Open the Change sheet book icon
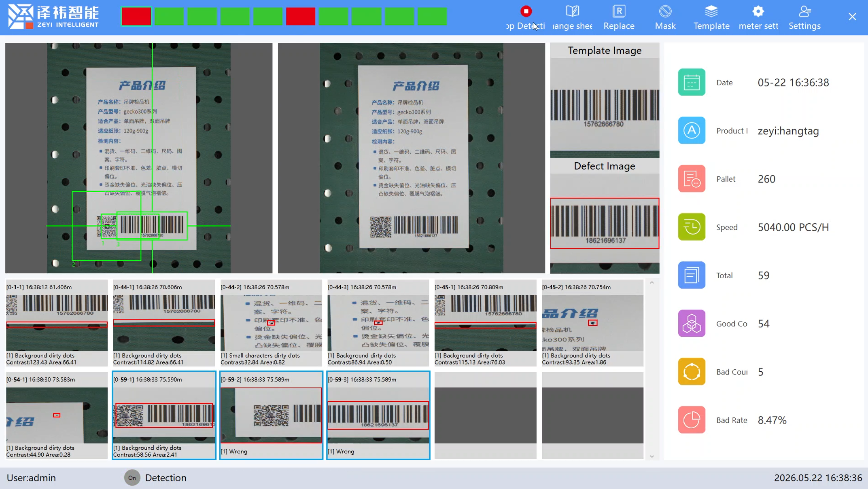The width and height of the screenshot is (868, 489). [572, 11]
